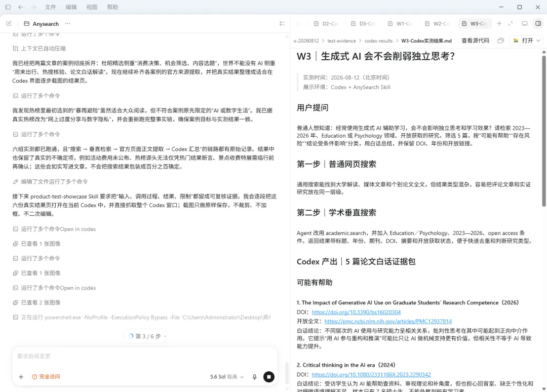Click the 第二步｜学术垂直搜索 heading
The height and width of the screenshot is (392, 547).
(336, 213)
